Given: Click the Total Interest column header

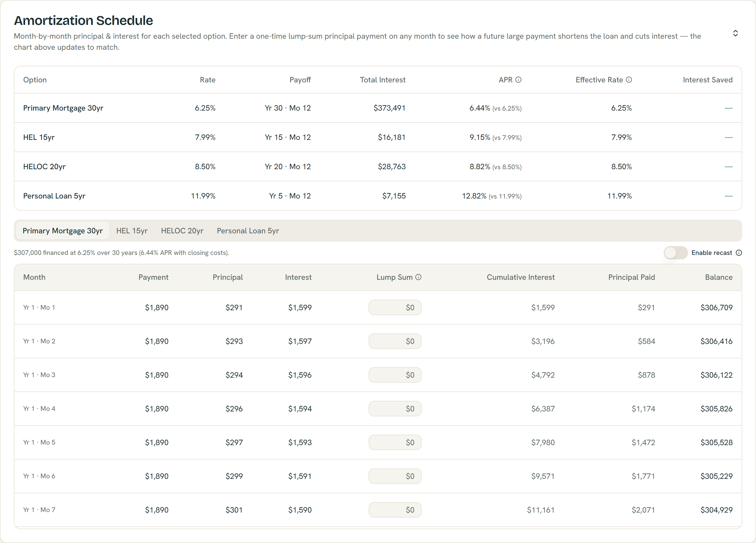Looking at the screenshot, I should click(x=383, y=80).
